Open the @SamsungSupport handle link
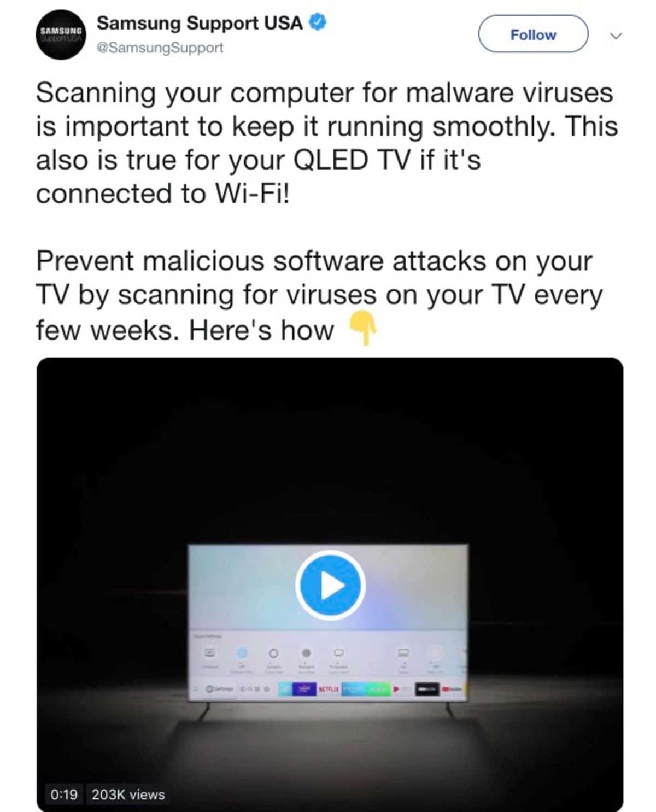 [x=160, y=48]
